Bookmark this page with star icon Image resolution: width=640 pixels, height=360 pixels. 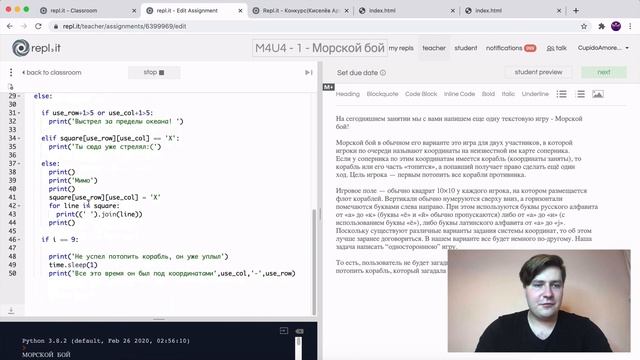pos(584,26)
